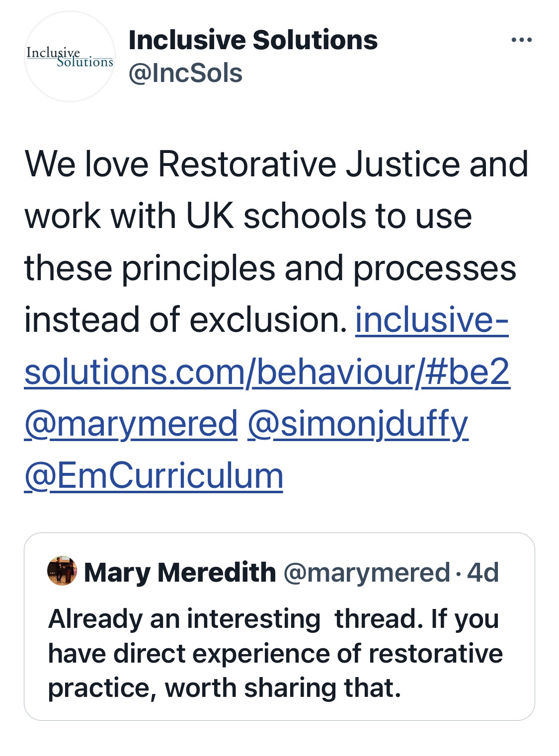Tap 'worth sharing that' in the quoted tweet
Viewport: 559px width, 756px height.
283,688
